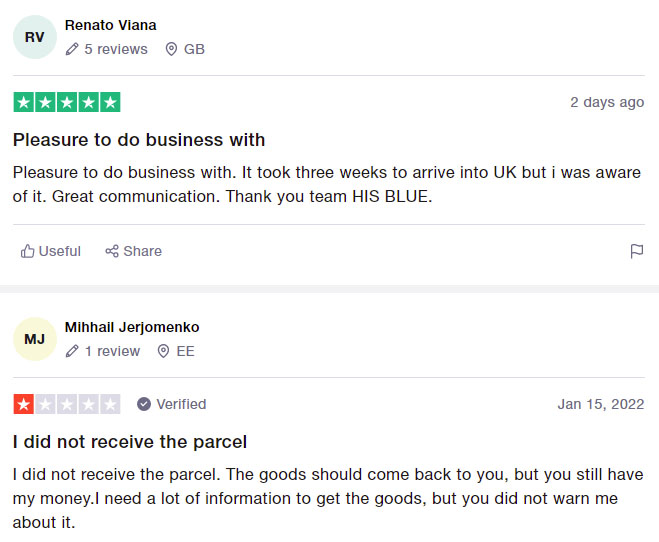The height and width of the screenshot is (542, 659).
Task: Open the review title Pleasure to do business with
Action: pos(139,140)
